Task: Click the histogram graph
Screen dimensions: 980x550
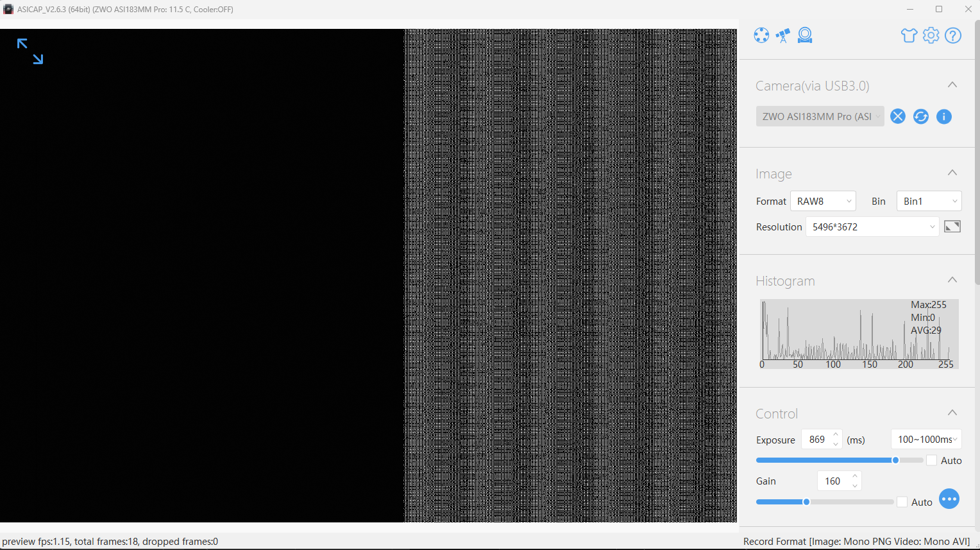Action: 859,334
